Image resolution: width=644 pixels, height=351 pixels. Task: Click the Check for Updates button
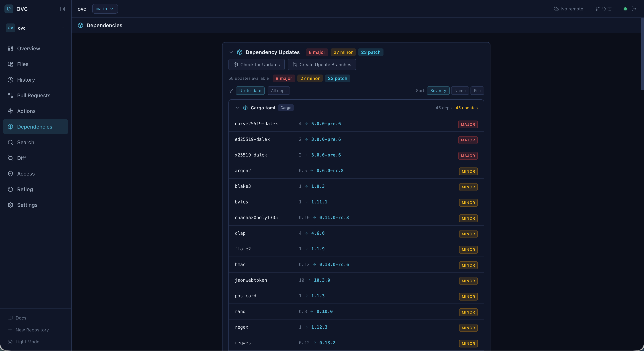256,64
